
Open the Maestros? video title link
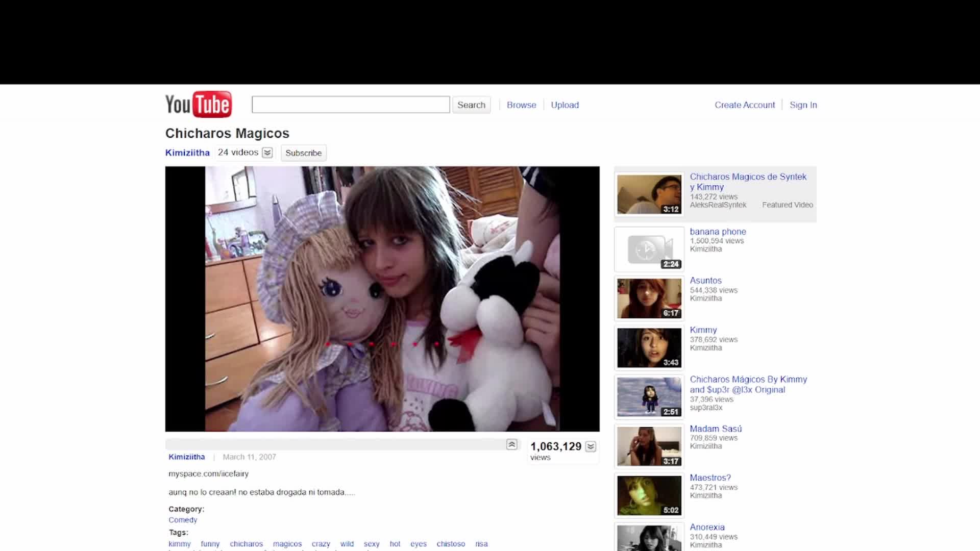coord(710,478)
